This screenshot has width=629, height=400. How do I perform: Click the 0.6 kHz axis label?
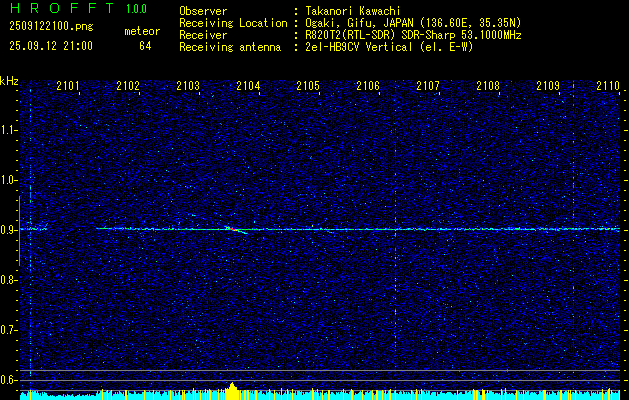point(7,380)
